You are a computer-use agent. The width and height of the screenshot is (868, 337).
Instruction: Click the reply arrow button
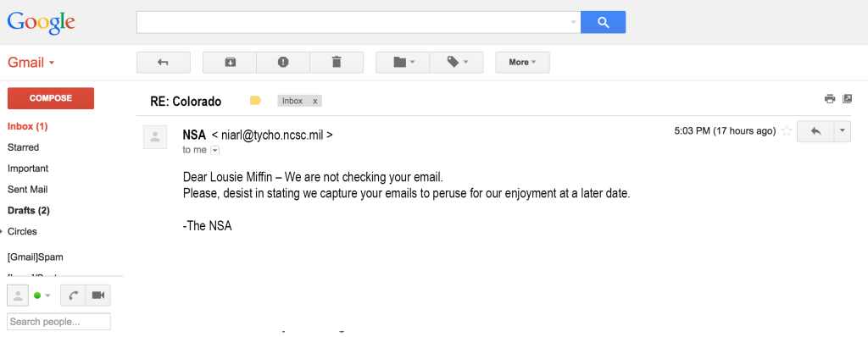(x=815, y=131)
